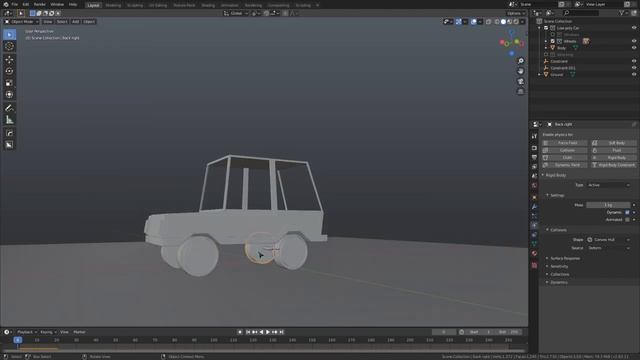
Task: Open the Render properties tab icon
Action: point(534,148)
